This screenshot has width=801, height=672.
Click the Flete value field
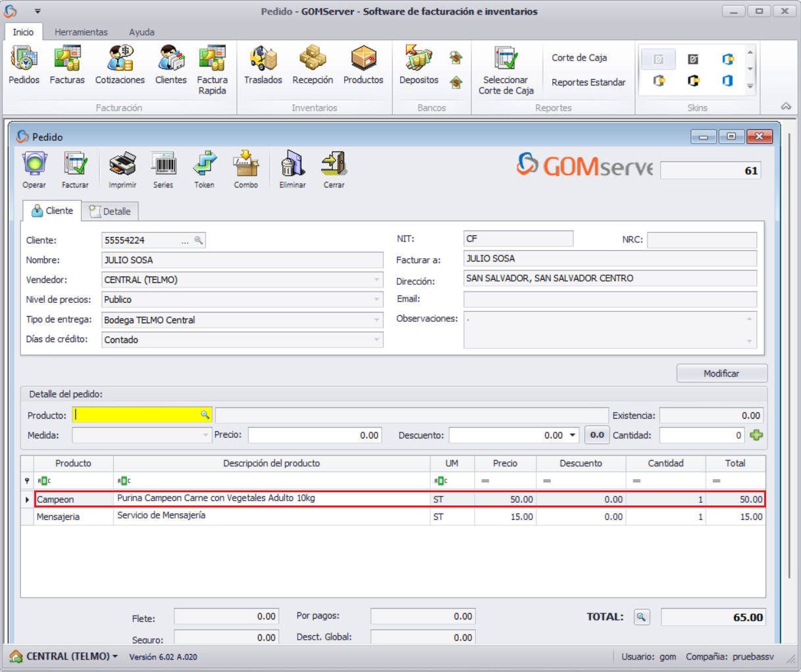(x=226, y=616)
